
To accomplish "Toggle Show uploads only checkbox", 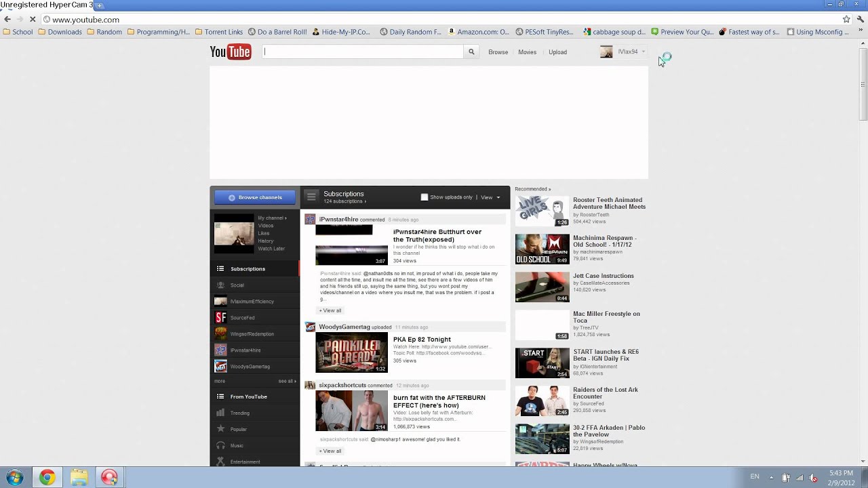I will (x=425, y=197).
